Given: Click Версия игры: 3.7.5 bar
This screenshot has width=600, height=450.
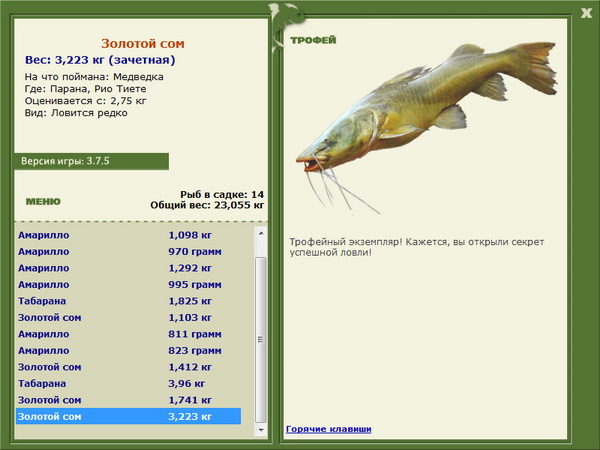Looking at the screenshot, I should click(x=91, y=161).
